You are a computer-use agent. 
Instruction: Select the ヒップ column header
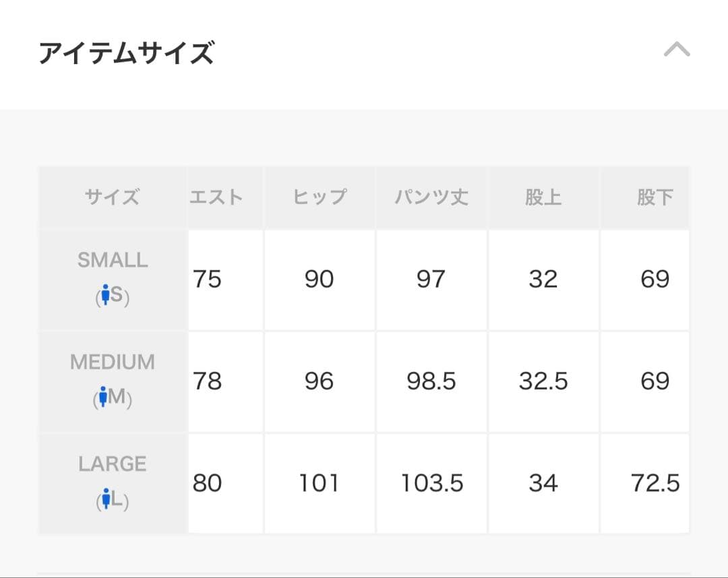(320, 197)
